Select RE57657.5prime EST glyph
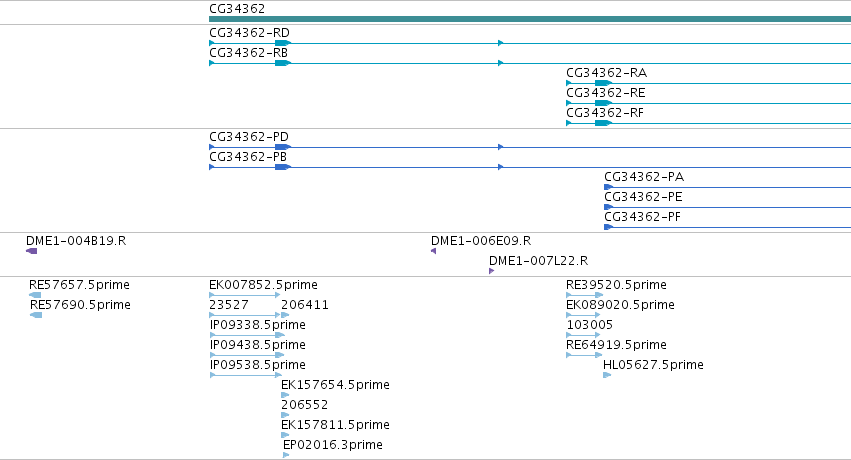Screen dimensions: 851x460 coord(35,295)
